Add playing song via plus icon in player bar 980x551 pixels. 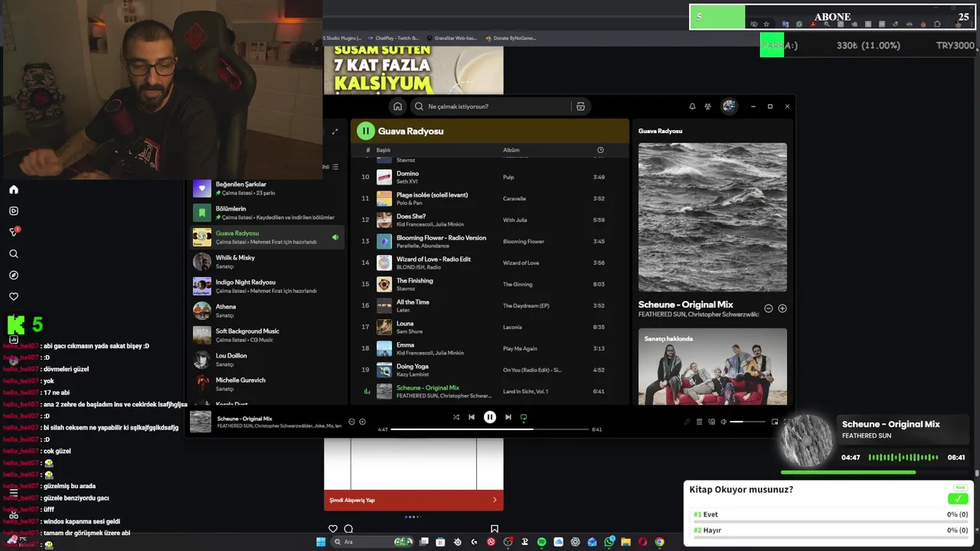(362, 422)
